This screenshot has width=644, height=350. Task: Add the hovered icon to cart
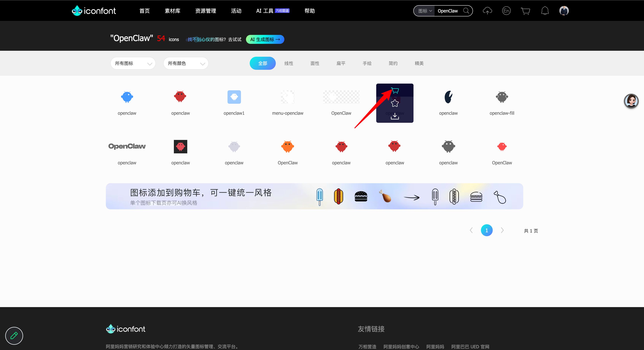(x=395, y=90)
